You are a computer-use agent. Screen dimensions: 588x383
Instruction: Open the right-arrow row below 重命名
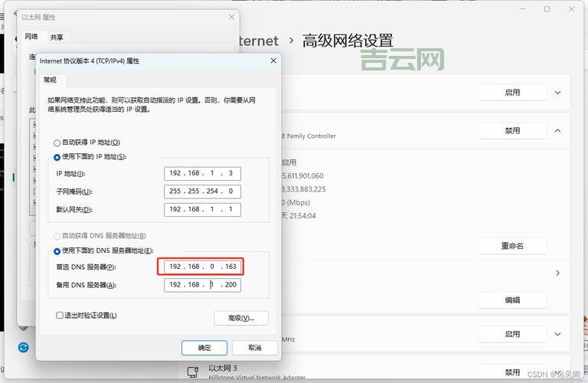(557, 273)
